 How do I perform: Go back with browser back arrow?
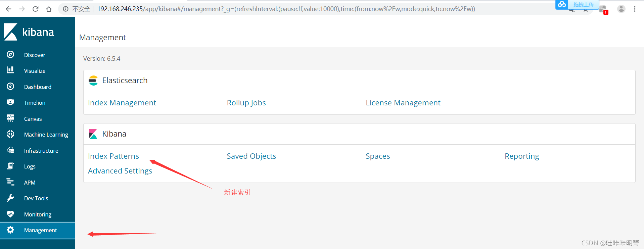click(9, 9)
